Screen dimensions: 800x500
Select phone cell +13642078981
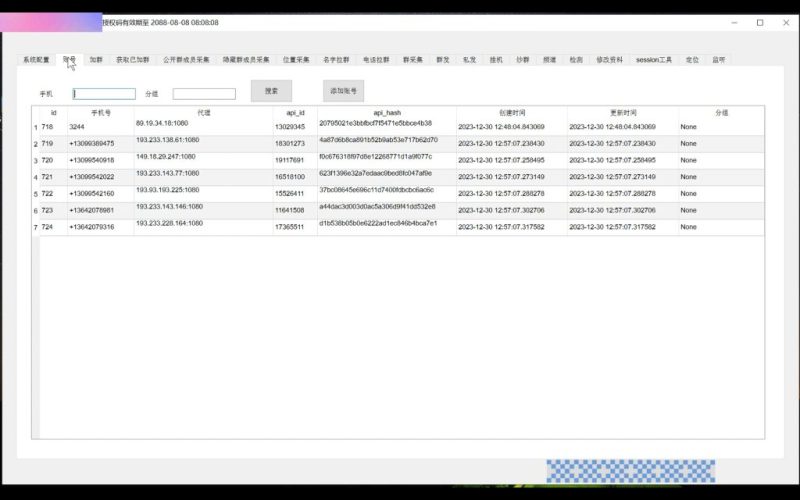click(x=101, y=210)
